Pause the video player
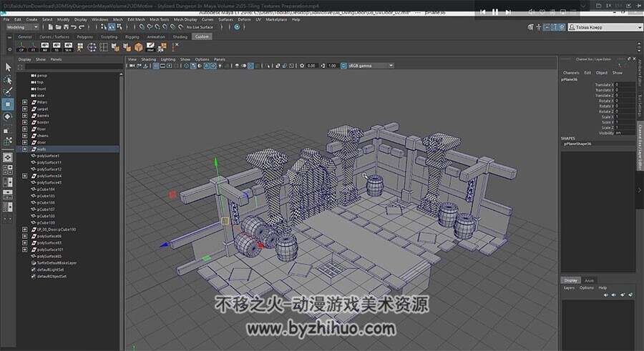 [x=495, y=12]
